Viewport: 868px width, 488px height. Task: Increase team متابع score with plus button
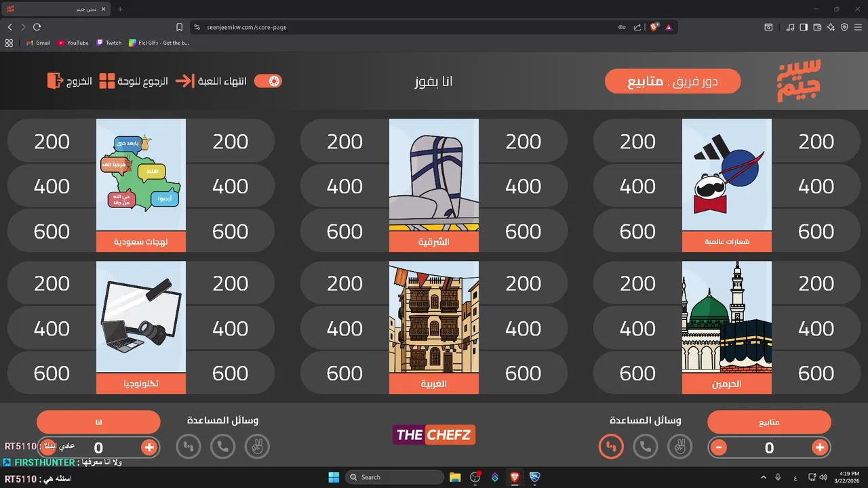820,447
